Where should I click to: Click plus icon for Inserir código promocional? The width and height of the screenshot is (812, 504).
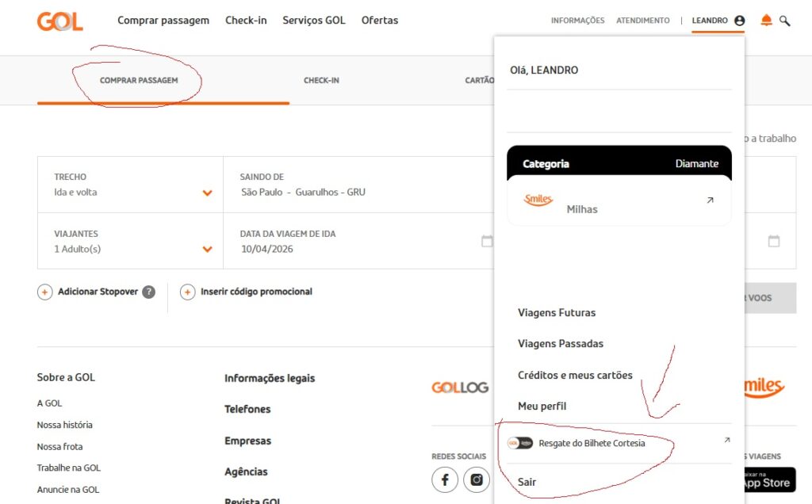point(188,292)
